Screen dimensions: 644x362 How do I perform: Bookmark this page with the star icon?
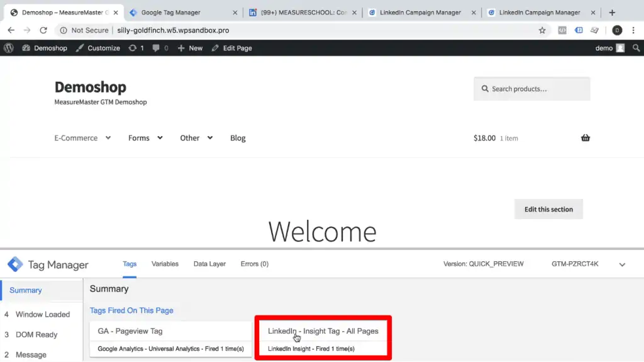(542, 30)
